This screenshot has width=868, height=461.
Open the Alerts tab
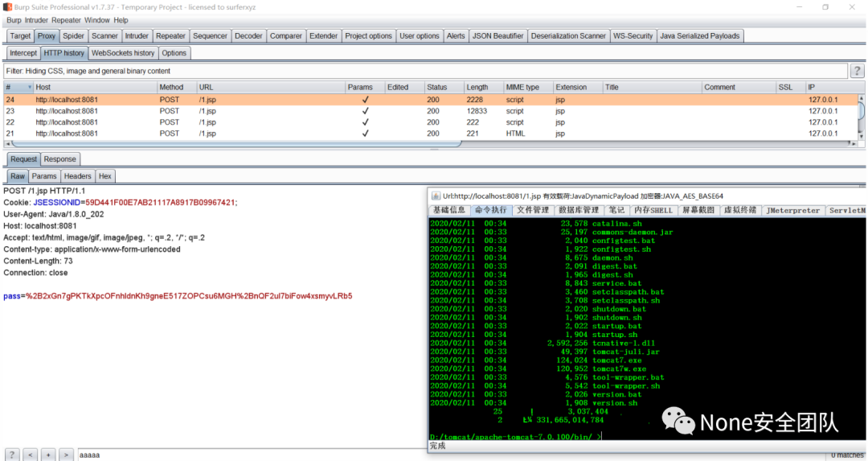click(456, 36)
